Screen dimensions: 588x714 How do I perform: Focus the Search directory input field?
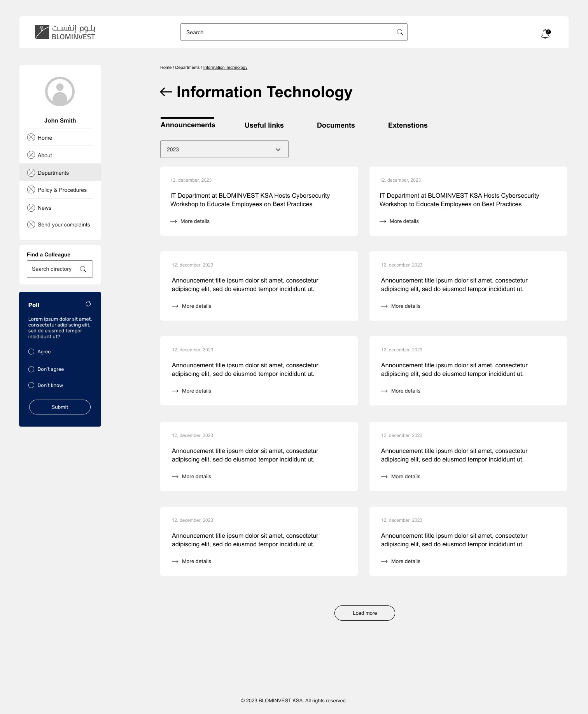pyautogui.click(x=60, y=269)
